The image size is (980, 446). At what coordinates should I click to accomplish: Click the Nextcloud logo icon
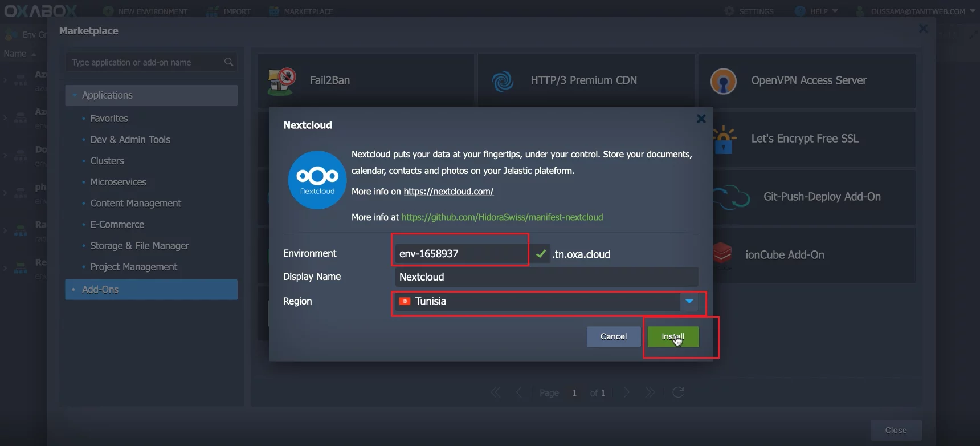(x=317, y=180)
